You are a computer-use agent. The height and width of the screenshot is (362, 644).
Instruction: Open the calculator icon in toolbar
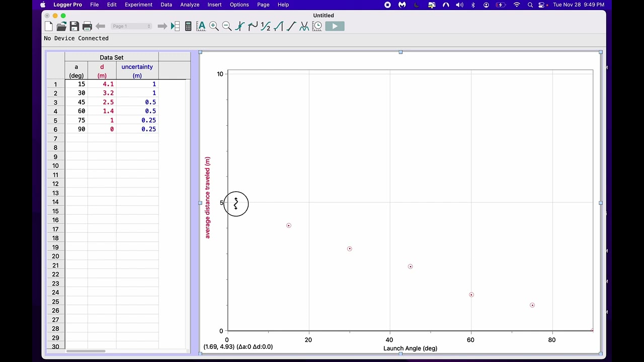188,26
